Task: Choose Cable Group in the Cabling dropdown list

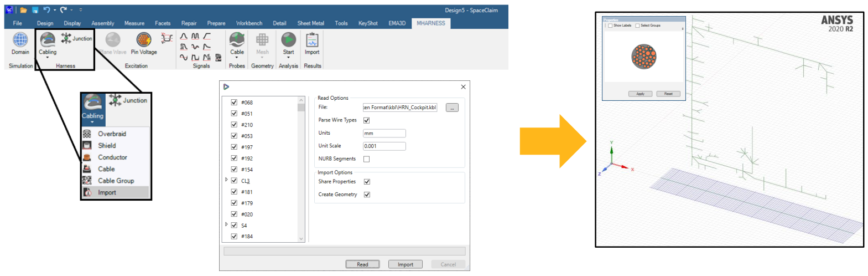Action: pyautogui.click(x=116, y=180)
